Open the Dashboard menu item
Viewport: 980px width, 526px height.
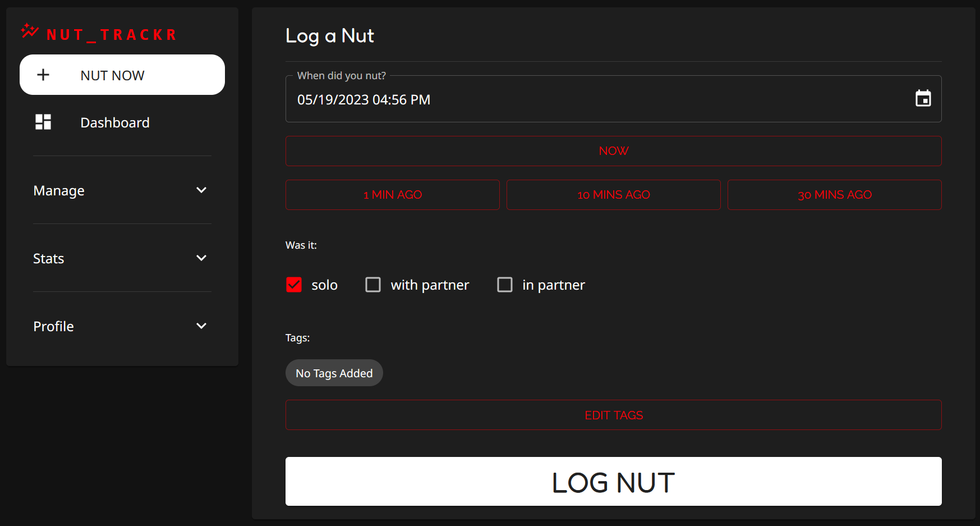click(x=122, y=122)
